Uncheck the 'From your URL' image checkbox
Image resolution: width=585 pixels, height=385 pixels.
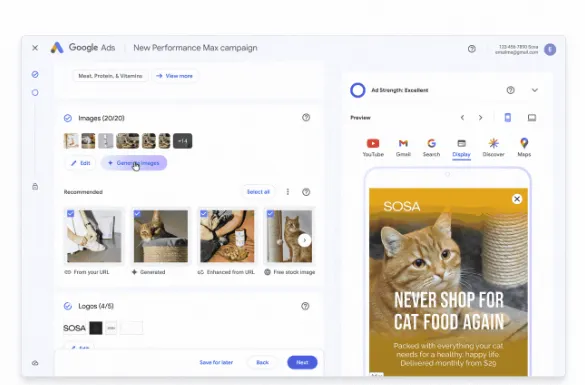coord(71,214)
